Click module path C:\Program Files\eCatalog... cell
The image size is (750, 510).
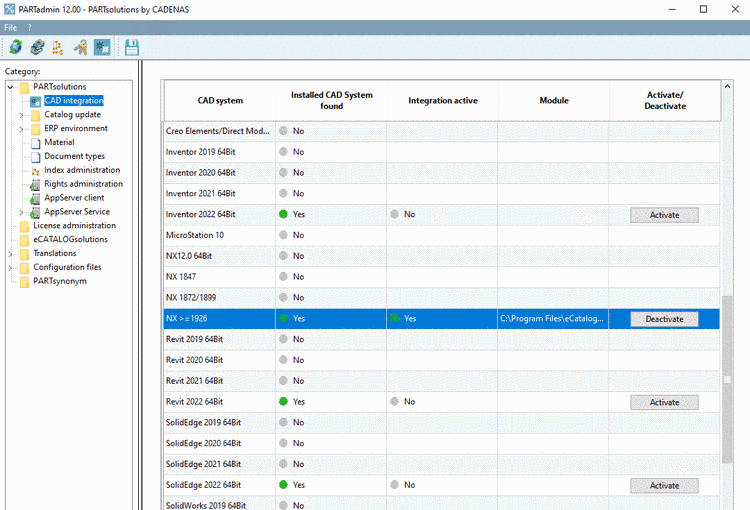pyautogui.click(x=553, y=319)
